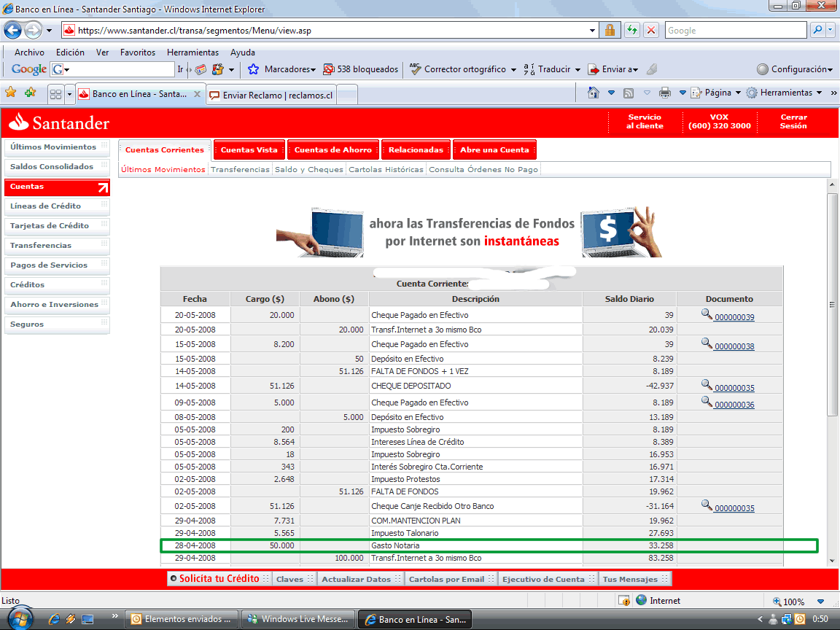Click the browser Back arrow button
Viewport: 840px width, 630px height.
pos(13,30)
